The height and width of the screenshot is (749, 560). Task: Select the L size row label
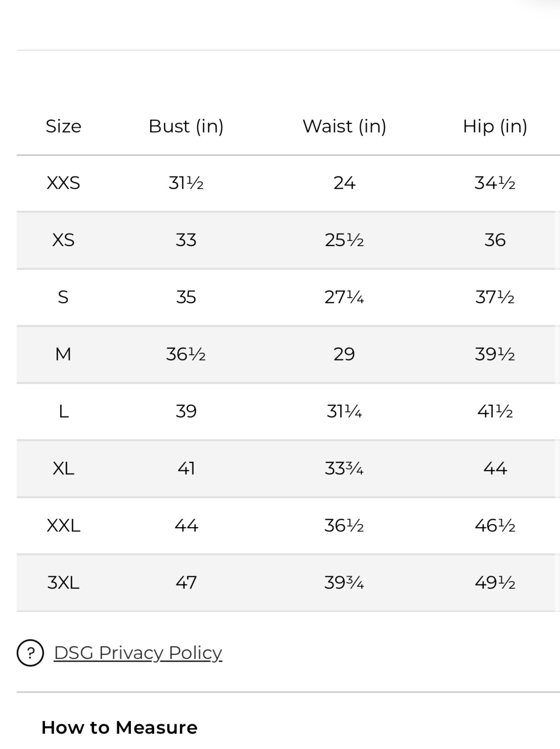click(x=64, y=411)
